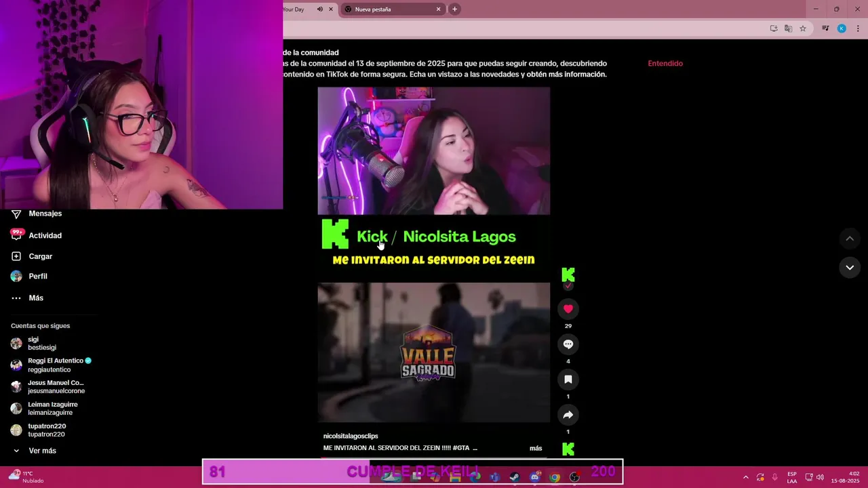This screenshot has width=868, height=488.
Task: Open the creator's Kick avatar above the heart
Action: [x=568, y=274]
